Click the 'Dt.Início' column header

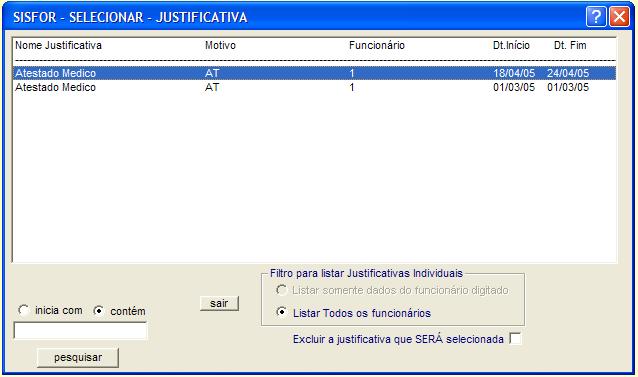coord(511,45)
